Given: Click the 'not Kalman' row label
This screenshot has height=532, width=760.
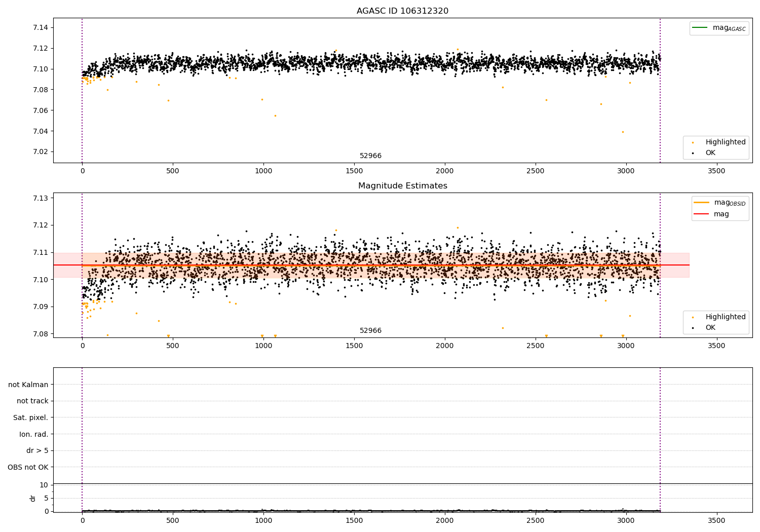Looking at the screenshot, I should pyautogui.click(x=28, y=385).
